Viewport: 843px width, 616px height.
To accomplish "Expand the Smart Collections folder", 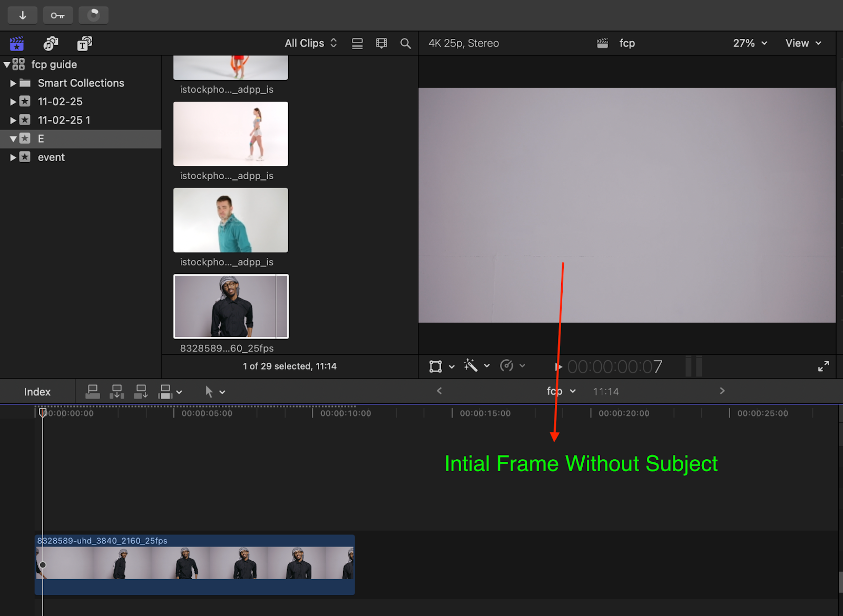I will pyautogui.click(x=13, y=83).
